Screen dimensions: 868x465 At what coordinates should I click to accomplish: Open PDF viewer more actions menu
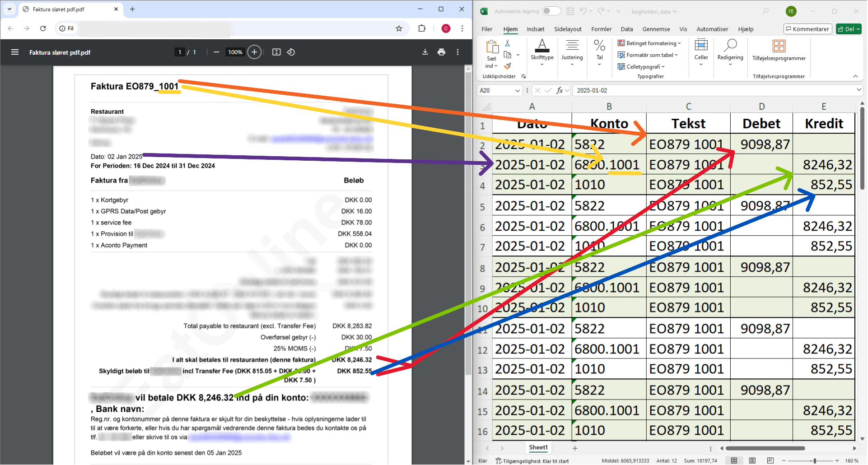coord(457,52)
